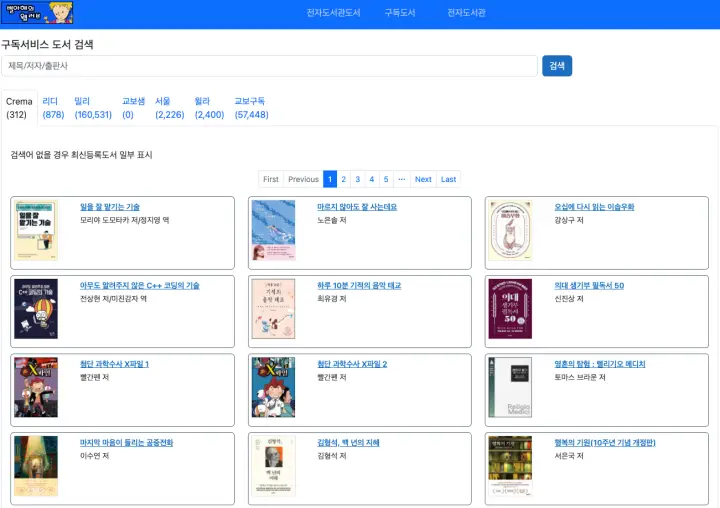The image size is (720, 508).
Task: Open the 마지막 마음이 들리는 공중전화 link
Action: click(126, 443)
